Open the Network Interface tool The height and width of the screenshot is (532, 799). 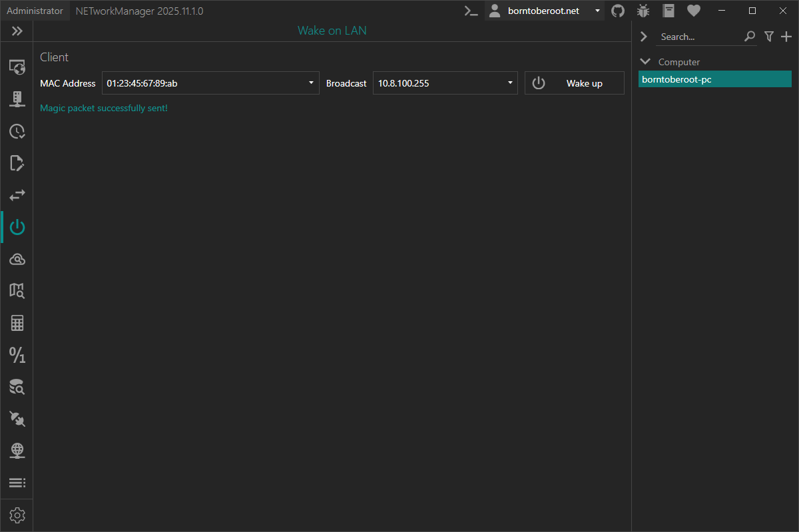(x=17, y=99)
